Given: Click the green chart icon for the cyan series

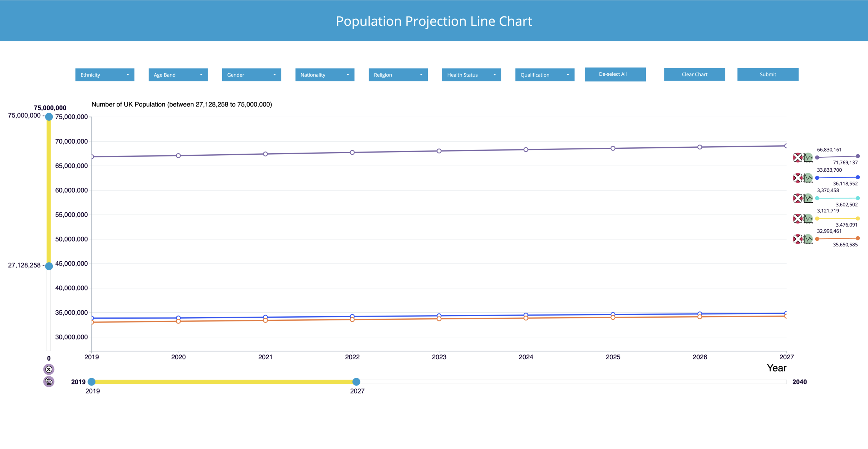Looking at the screenshot, I should click(x=808, y=198).
